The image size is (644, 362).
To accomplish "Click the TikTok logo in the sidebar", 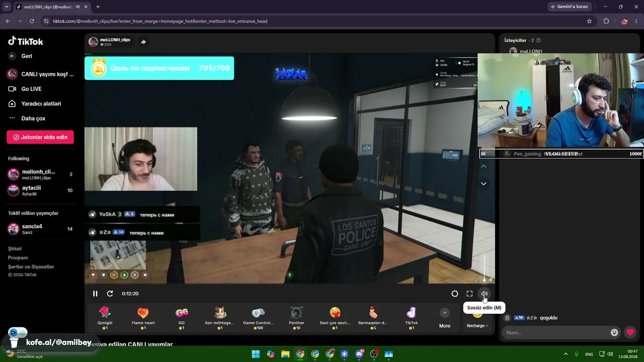I will click(x=26, y=41).
